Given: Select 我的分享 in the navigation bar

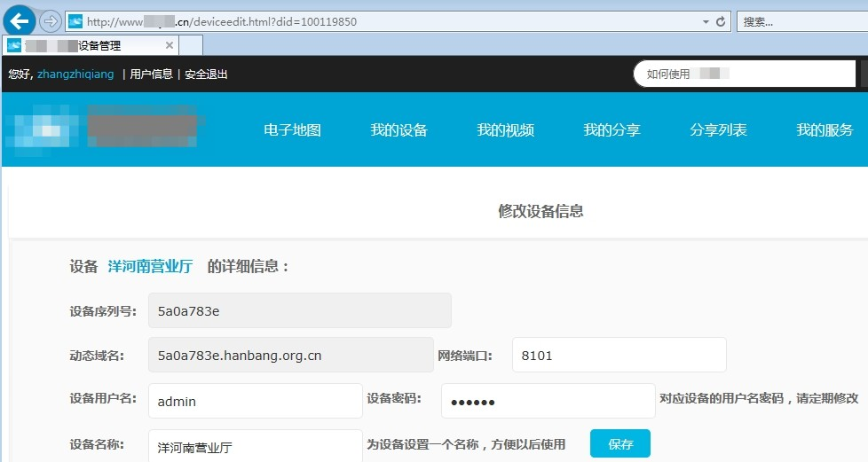Looking at the screenshot, I should pyautogui.click(x=612, y=130).
